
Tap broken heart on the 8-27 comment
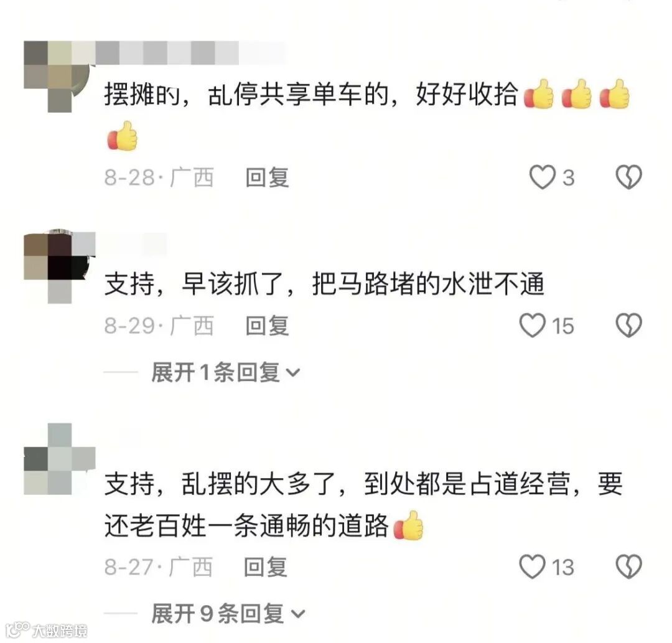point(628,566)
